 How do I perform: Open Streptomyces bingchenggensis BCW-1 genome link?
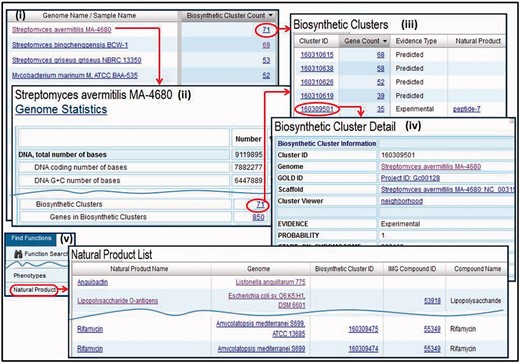[70, 45]
